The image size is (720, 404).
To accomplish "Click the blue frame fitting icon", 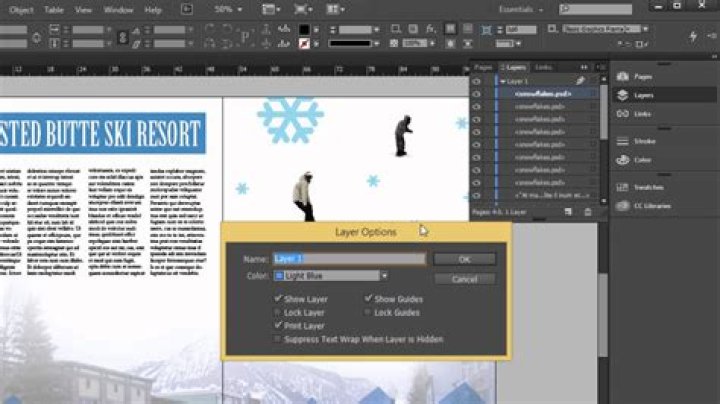I will click(486, 30).
